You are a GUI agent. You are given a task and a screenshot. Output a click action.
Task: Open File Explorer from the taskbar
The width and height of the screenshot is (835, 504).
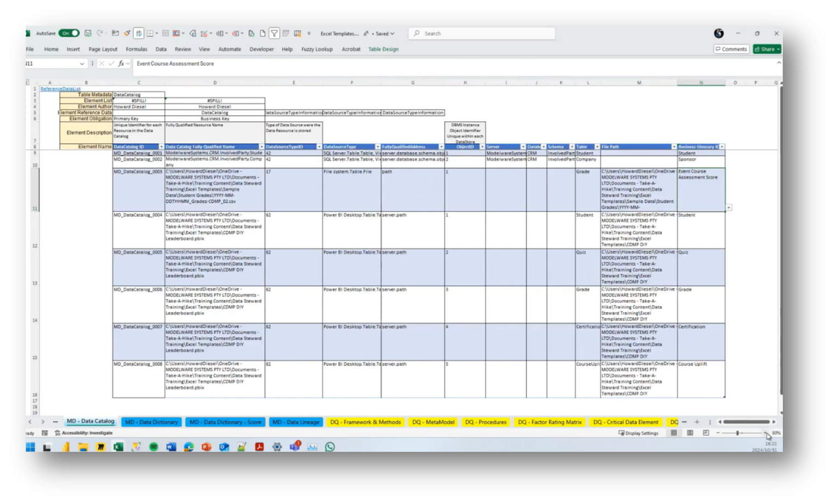tap(83, 447)
